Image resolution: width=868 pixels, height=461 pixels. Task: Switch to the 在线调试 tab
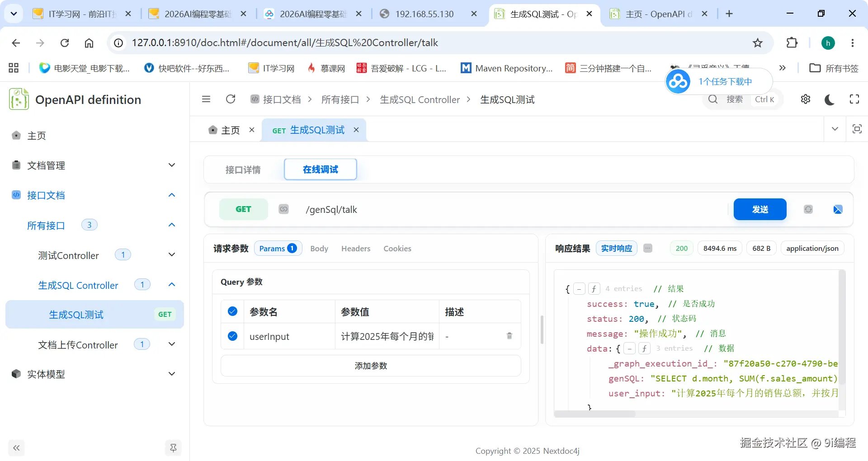point(321,169)
